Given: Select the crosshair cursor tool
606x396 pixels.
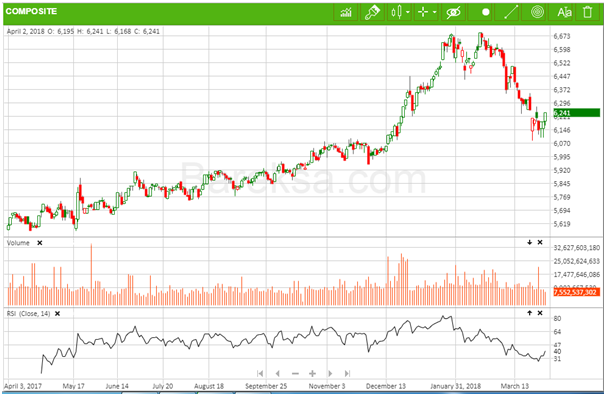Looking at the screenshot, I should click(x=423, y=12).
